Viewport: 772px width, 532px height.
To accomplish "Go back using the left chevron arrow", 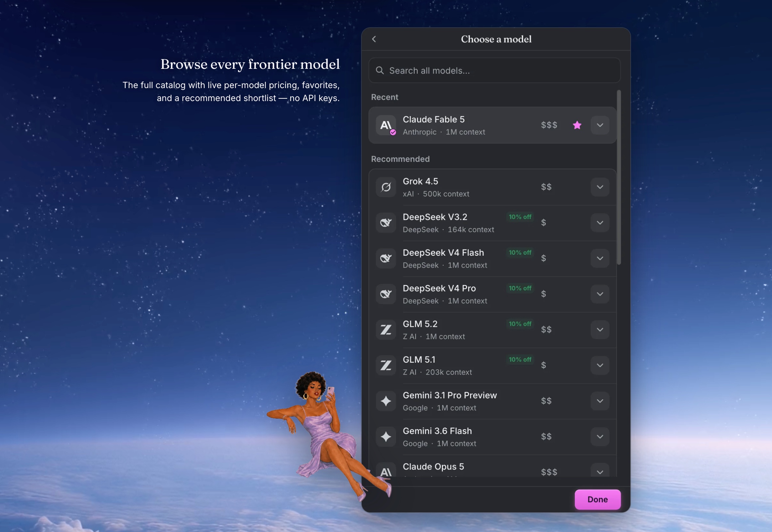I will [374, 39].
